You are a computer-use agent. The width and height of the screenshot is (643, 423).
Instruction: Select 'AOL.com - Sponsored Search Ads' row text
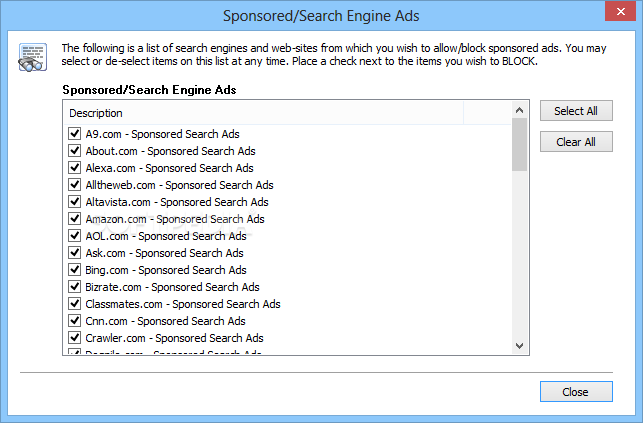166,236
